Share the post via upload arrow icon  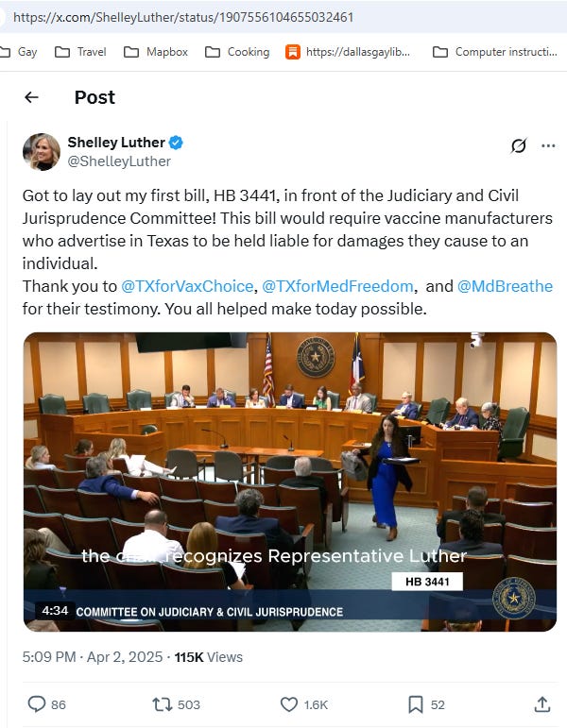point(541,704)
